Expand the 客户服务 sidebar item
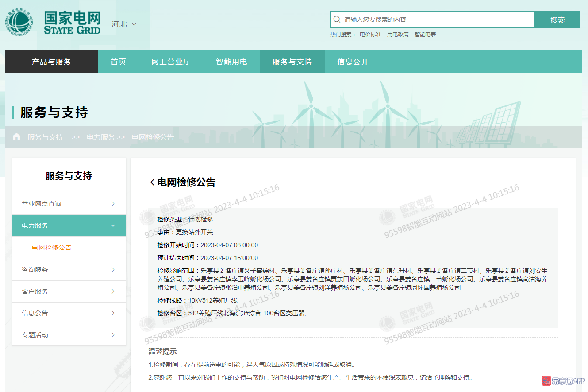588x392 pixels. [x=69, y=291]
